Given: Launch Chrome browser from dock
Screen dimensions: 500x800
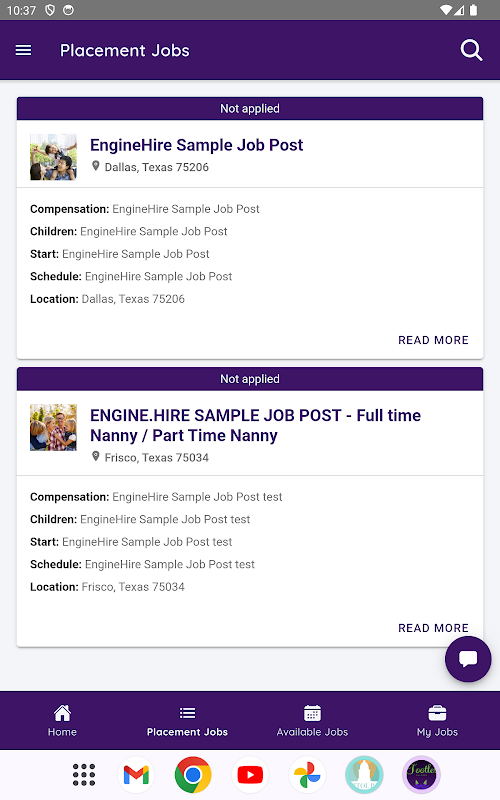Looking at the screenshot, I should tap(193, 774).
